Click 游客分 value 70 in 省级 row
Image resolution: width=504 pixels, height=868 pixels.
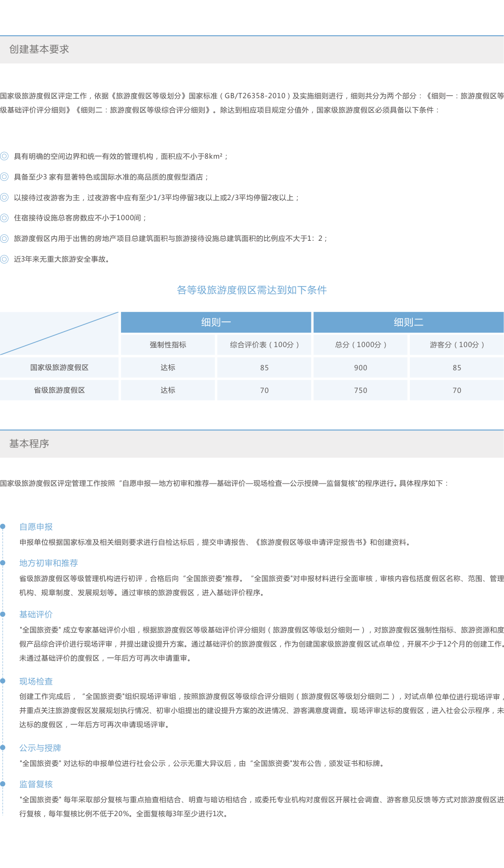(x=457, y=390)
